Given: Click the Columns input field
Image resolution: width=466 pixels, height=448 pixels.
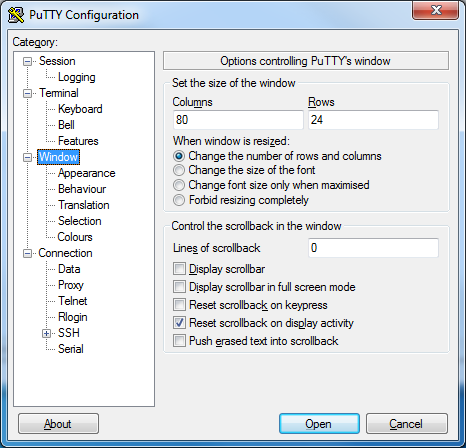Looking at the screenshot, I should [x=238, y=120].
